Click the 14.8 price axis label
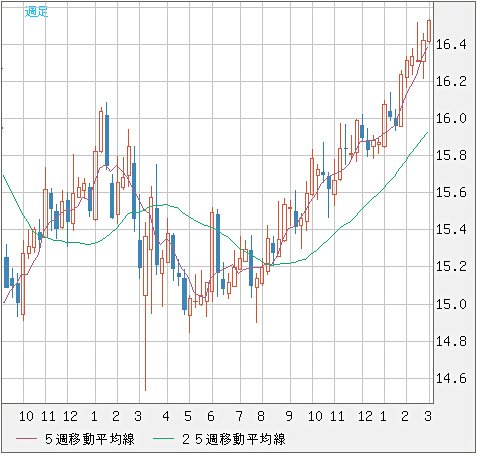This screenshot has height=456, width=477. pos(451,341)
